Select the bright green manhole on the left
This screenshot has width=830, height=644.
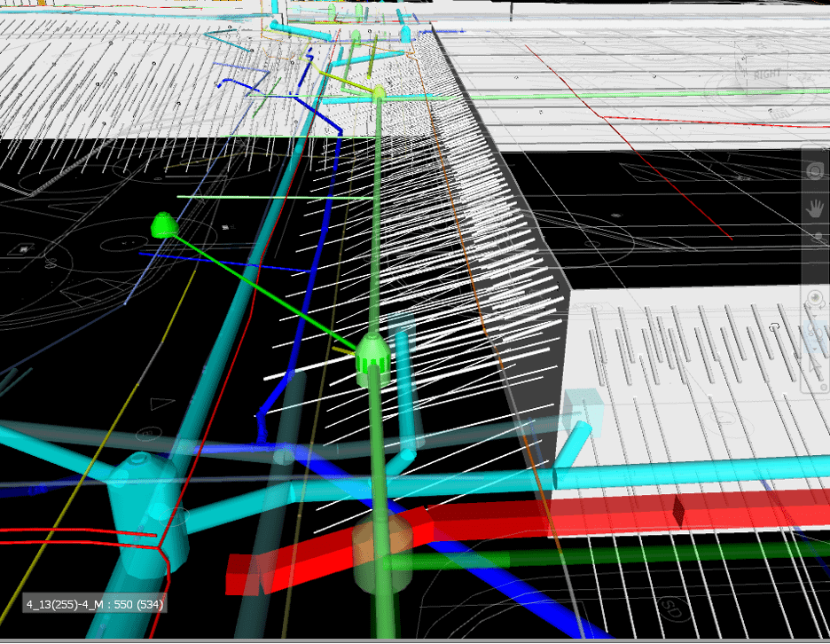pos(162,225)
